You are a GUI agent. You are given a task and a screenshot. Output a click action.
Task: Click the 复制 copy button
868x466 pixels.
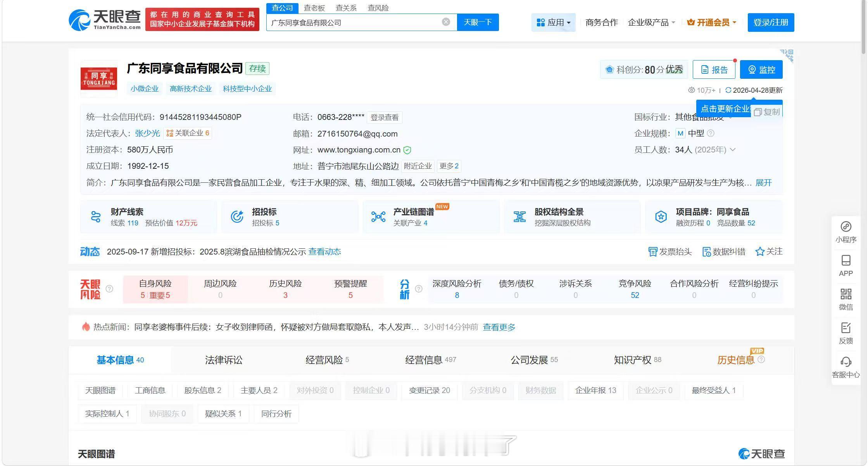[x=766, y=112]
